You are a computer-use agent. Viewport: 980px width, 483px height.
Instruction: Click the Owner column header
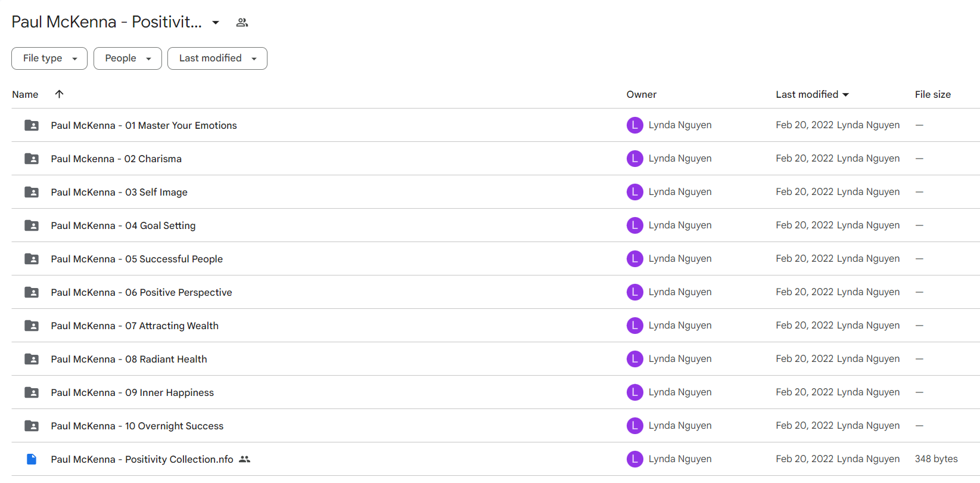coord(642,94)
